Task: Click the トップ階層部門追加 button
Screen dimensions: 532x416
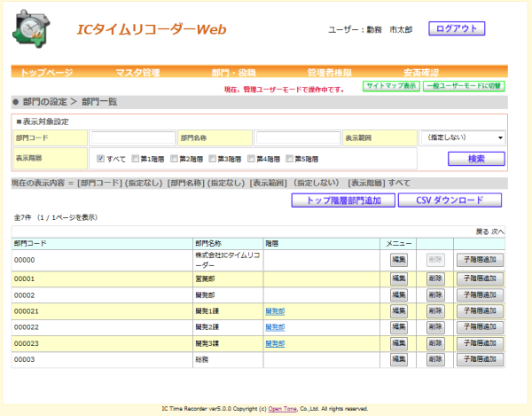Action: [x=343, y=200]
